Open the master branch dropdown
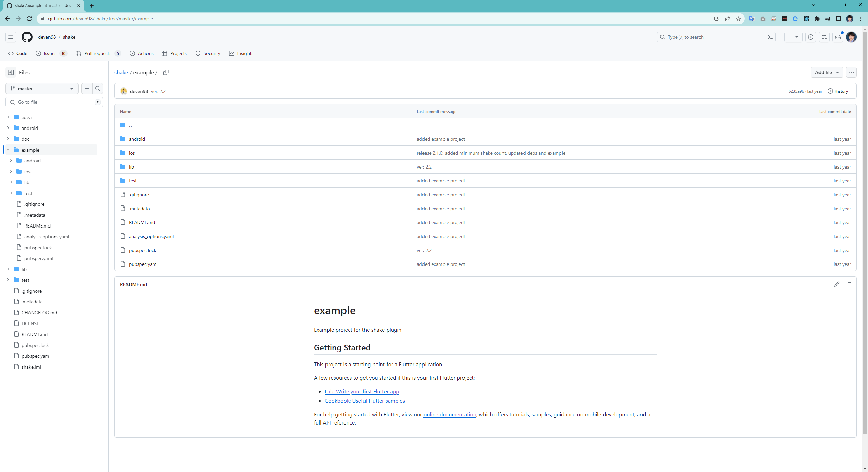This screenshot has width=868, height=472. point(42,88)
